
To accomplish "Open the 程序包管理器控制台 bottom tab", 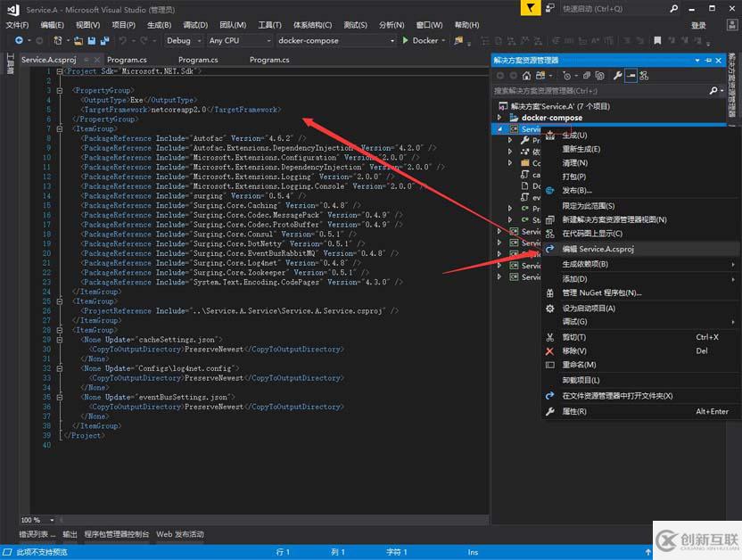I will (117, 534).
